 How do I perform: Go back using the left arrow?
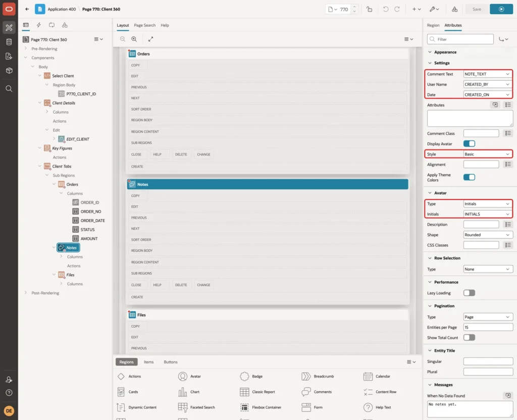click(27, 9)
